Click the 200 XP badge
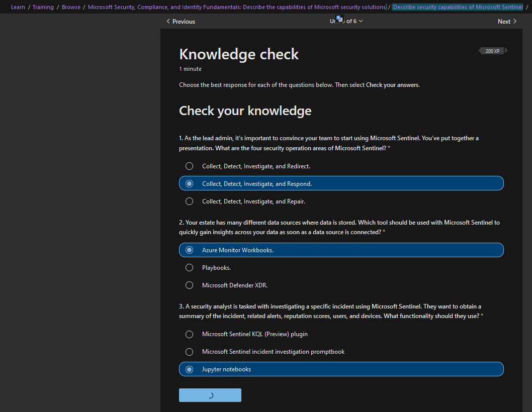This screenshot has height=412, width=532. pyautogui.click(x=493, y=51)
